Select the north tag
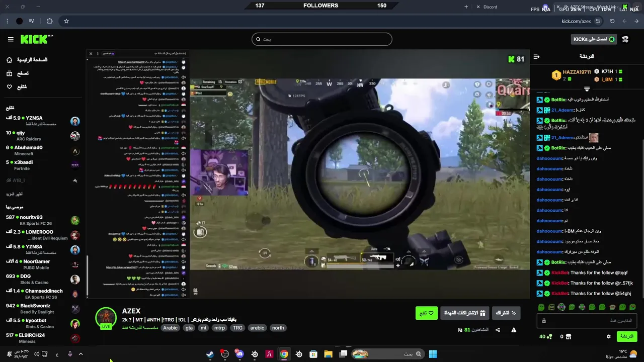 [x=278, y=328]
